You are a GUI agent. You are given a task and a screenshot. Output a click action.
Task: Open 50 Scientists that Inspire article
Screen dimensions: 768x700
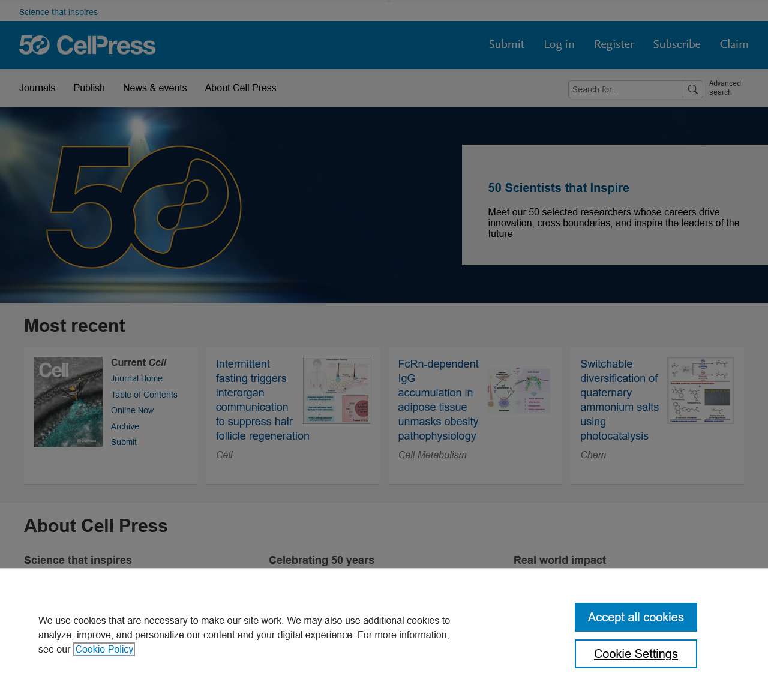[x=559, y=188]
